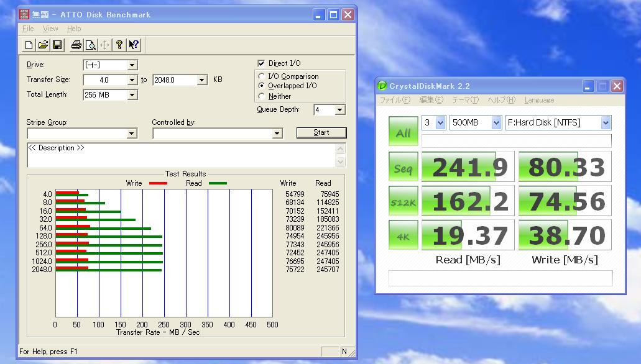Toggle the Direct I/O checkbox
The width and height of the screenshot is (641, 364).
click(261, 63)
